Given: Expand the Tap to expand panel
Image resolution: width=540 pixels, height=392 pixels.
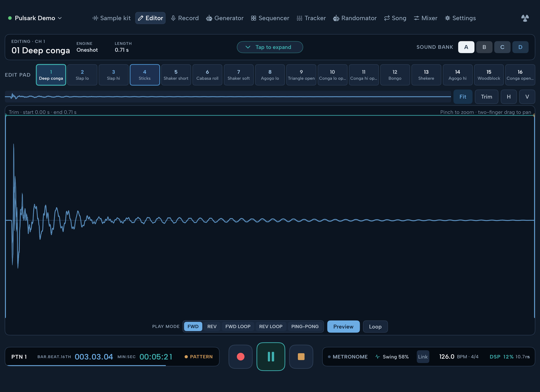Looking at the screenshot, I should pos(270,47).
